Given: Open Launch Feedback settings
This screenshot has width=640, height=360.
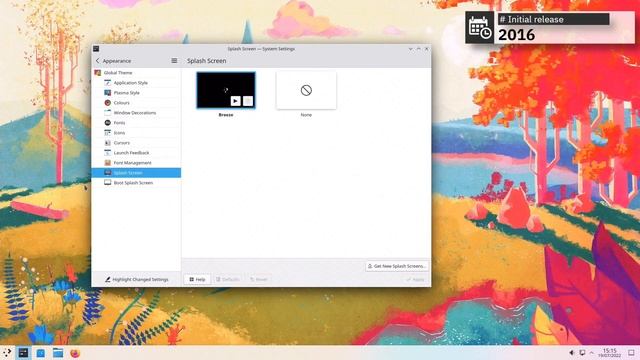Looking at the screenshot, I should pos(136,153).
